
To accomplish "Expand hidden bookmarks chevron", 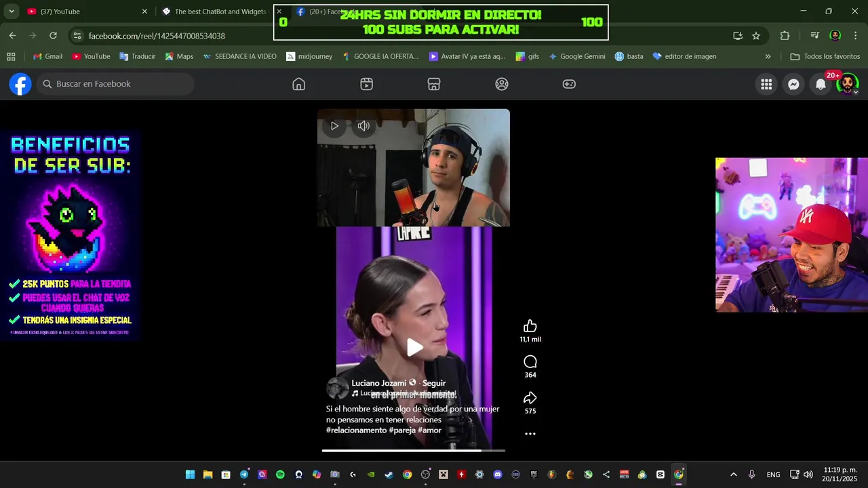I will 768,56.
